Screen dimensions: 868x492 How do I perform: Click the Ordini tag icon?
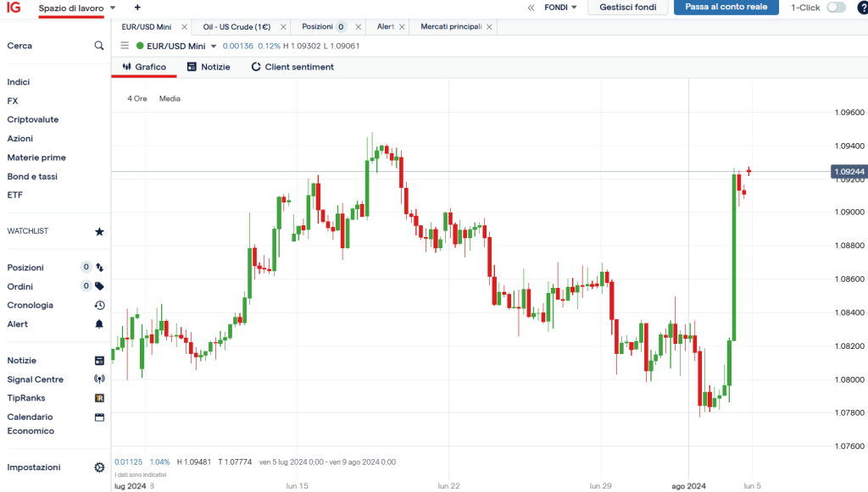click(x=100, y=286)
